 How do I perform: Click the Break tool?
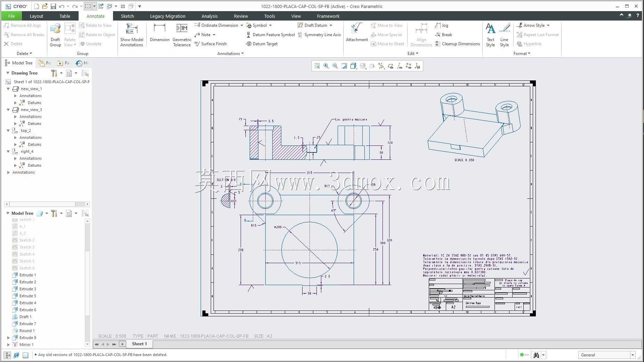pyautogui.click(x=443, y=35)
